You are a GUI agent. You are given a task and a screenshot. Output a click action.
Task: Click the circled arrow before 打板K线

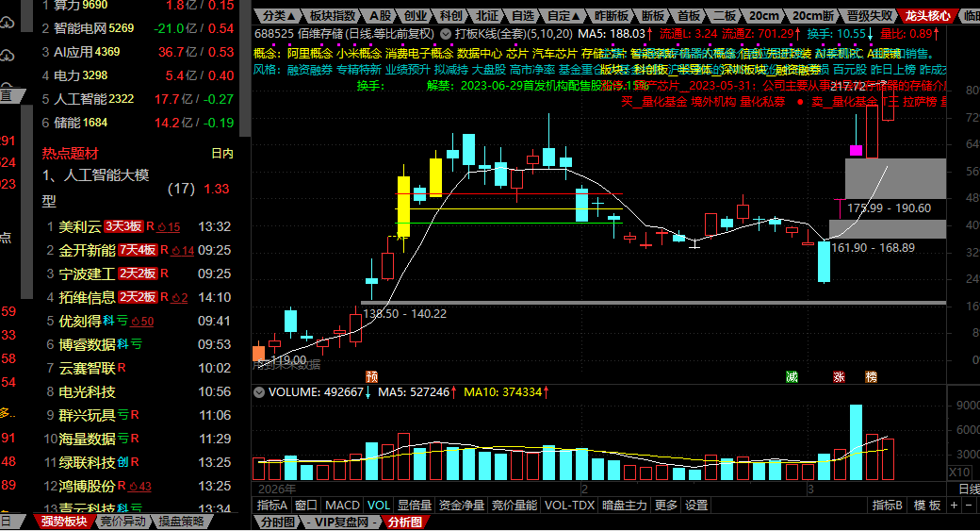click(446, 33)
